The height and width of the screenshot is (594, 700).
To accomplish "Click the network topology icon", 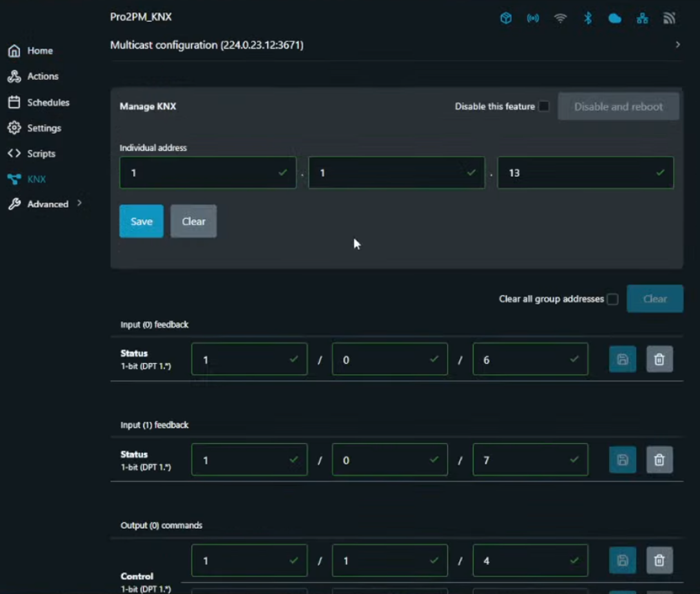I will tap(642, 18).
